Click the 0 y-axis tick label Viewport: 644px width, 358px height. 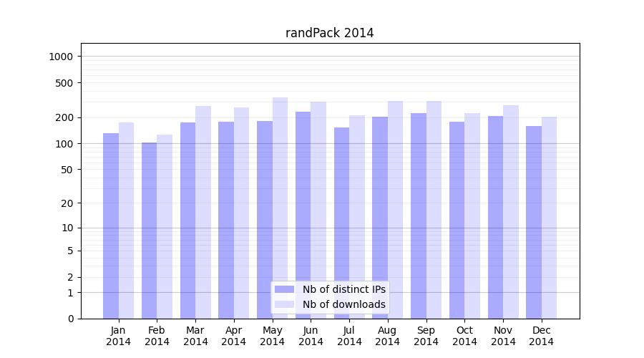click(x=70, y=319)
